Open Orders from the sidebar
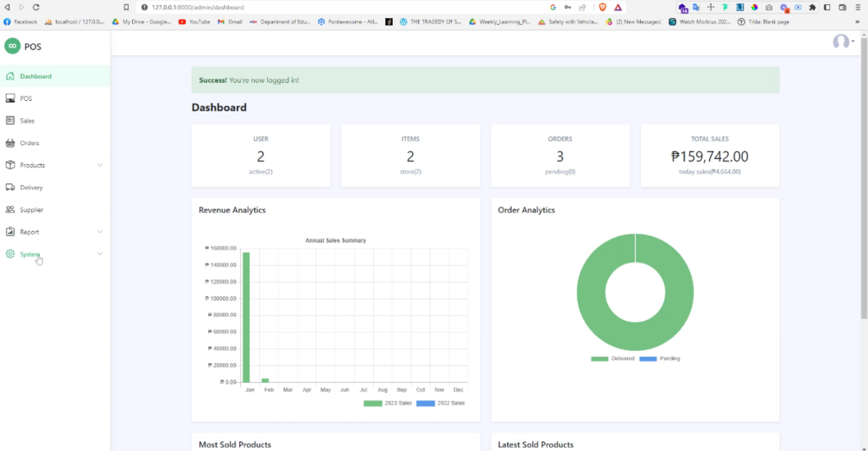This screenshot has height=451, width=868. 54,143
